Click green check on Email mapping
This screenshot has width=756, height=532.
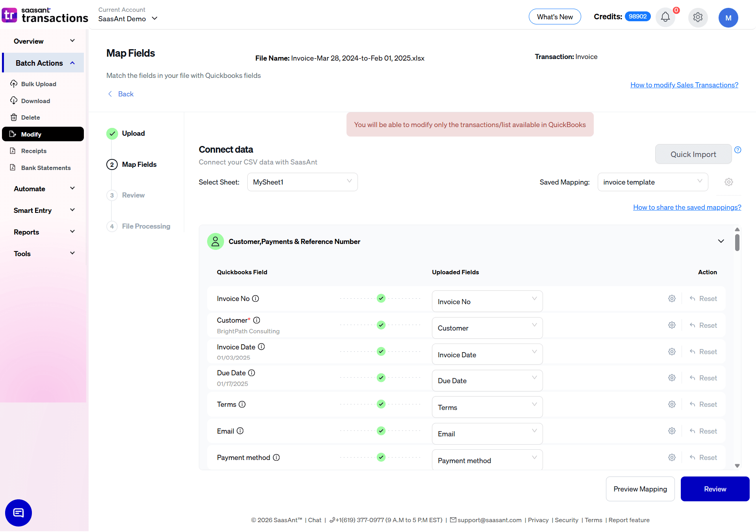[381, 431]
